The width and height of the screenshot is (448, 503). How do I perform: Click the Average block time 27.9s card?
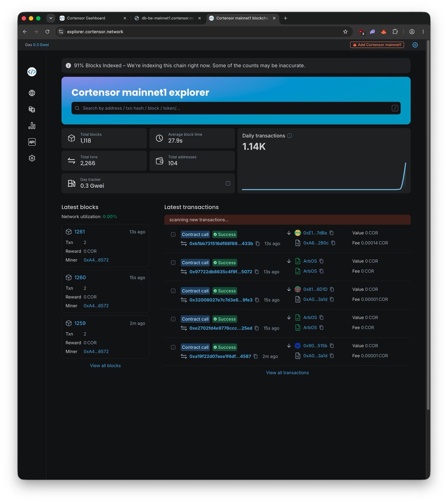click(192, 138)
